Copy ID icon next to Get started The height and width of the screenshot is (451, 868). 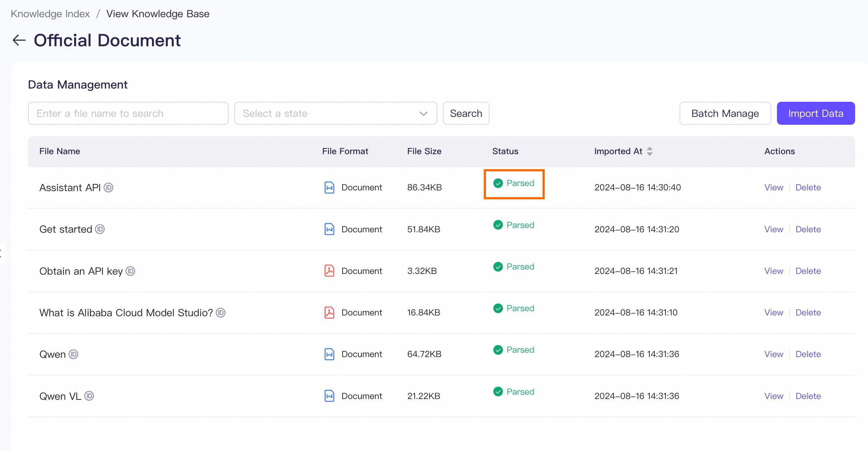100,229
